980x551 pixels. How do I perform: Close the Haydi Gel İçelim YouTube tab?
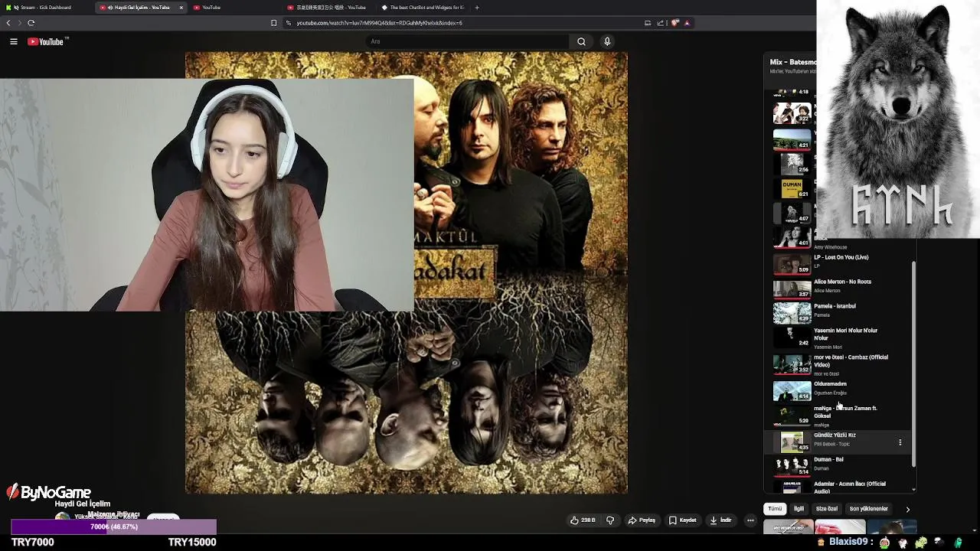tap(181, 8)
